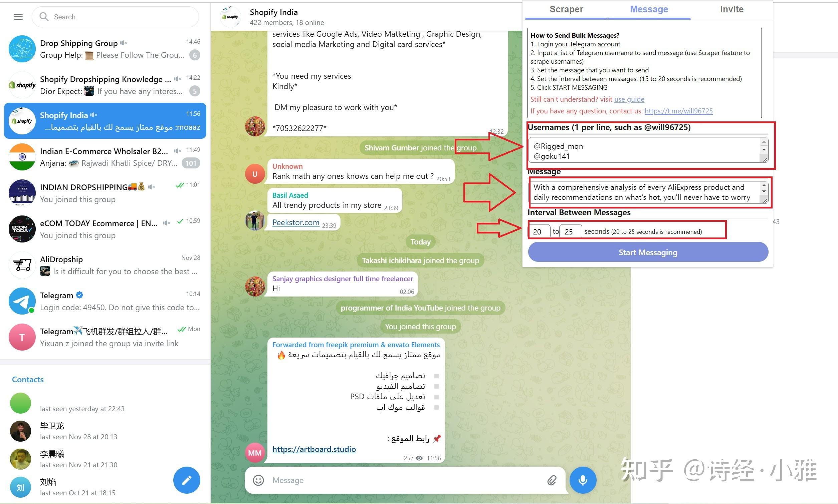Adjust minimum interval stepper to 20 seconds

(539, 231)
